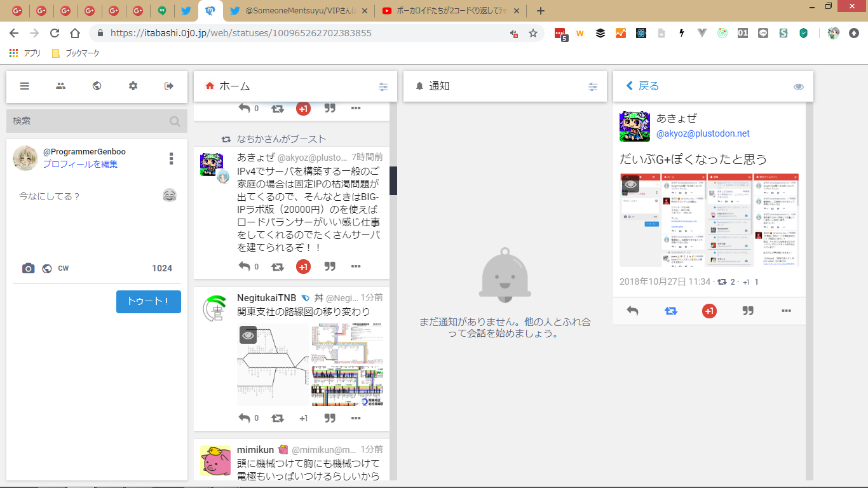868x488 pixels.
Task: Open the settings gear in the compose panel
Action: (x=133, y=86)
